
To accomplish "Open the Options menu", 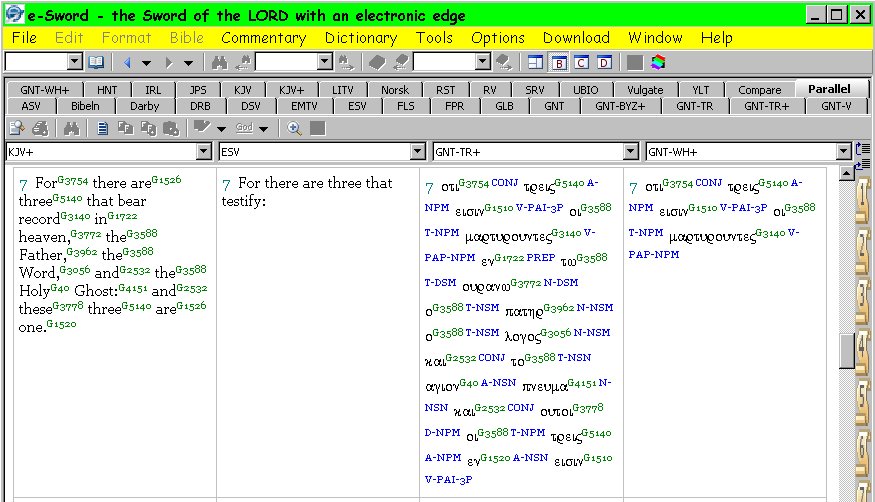I will click(x=498, y=37).
